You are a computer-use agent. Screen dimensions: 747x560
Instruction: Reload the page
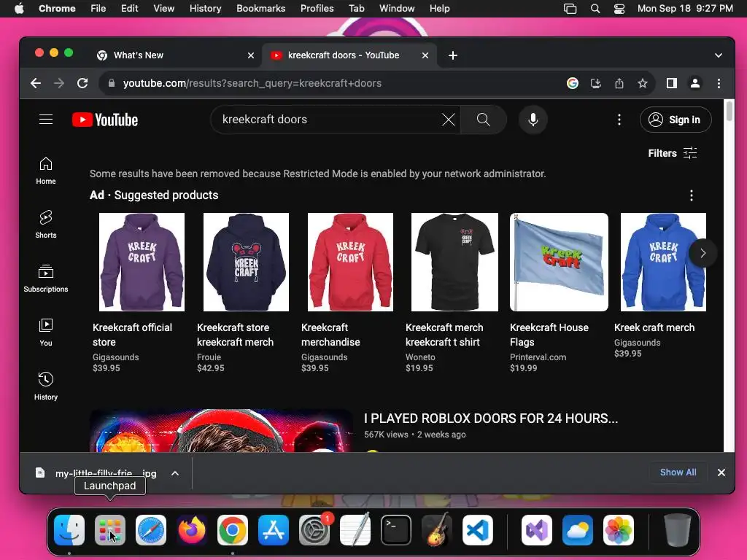82,83
